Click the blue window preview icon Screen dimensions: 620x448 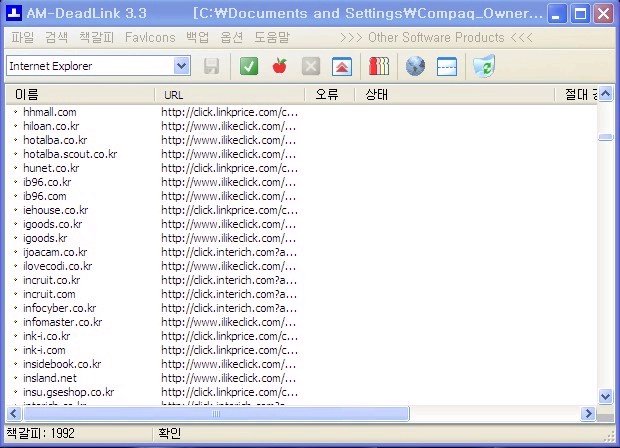pyautogui.click(x=447, y=66)
